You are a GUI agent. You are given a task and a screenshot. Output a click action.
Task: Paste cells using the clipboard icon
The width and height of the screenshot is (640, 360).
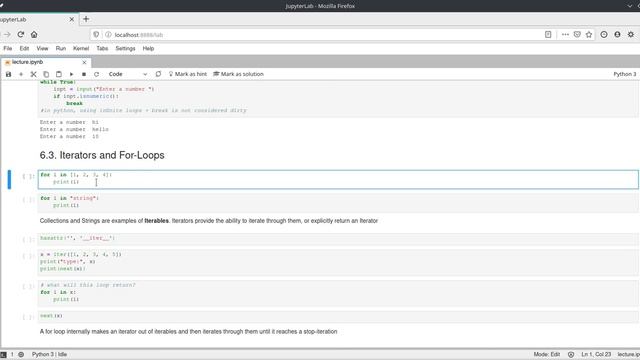pos(59,74)
